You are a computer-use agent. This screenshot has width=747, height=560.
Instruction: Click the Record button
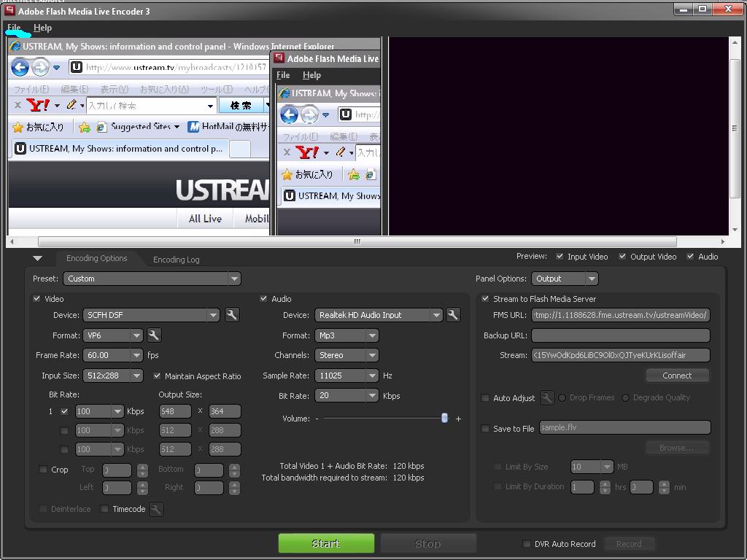(629, 544)
